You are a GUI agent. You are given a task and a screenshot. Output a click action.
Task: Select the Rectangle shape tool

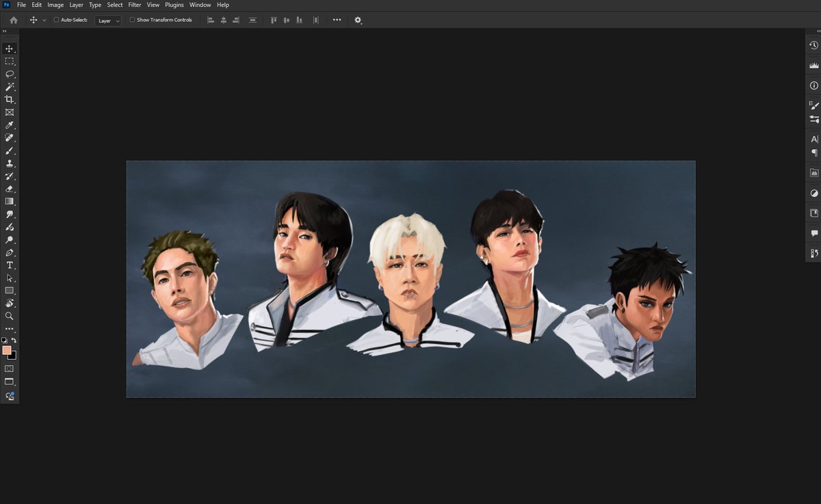click(x=10, y=291)
